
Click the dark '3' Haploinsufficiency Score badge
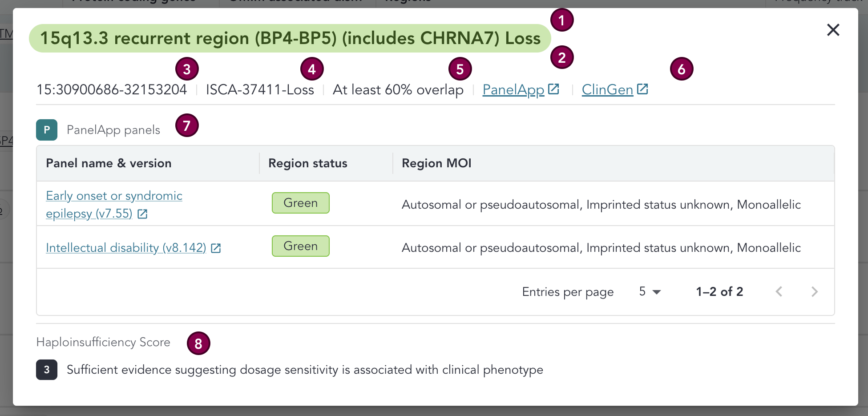[46, 370]
